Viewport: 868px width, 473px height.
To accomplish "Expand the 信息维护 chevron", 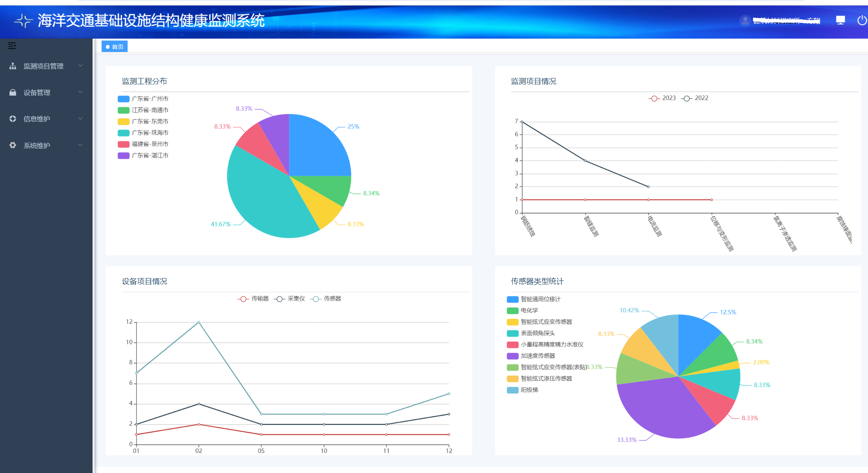I will [x=80, y=119].
